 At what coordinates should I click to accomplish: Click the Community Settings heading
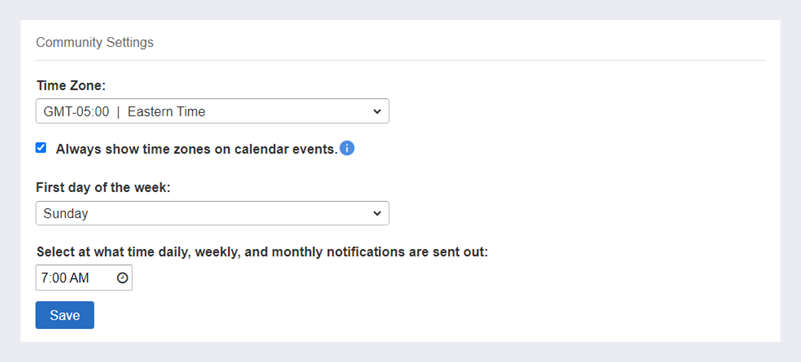tap(95, 42)
